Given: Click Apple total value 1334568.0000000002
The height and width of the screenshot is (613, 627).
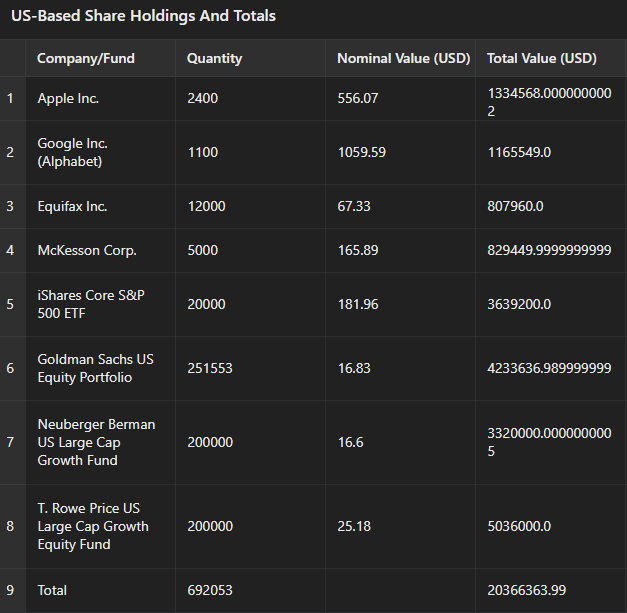Looking at the screenshot, I should [x=549, y=102].
